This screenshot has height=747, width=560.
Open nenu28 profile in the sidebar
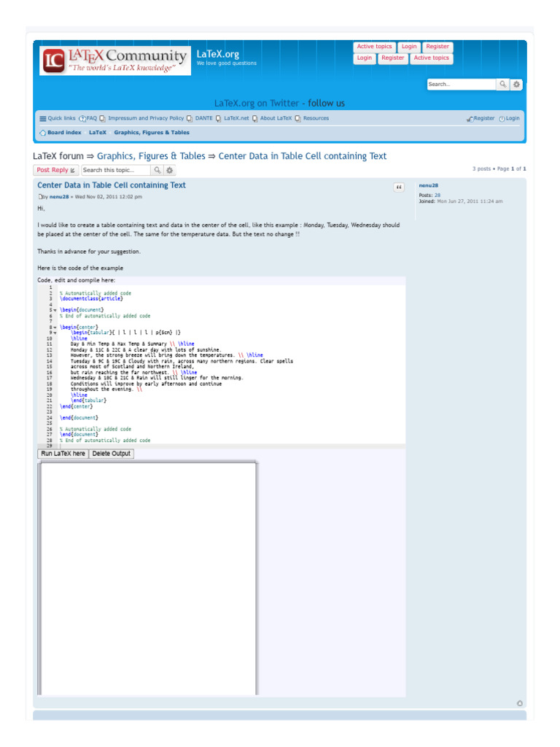[x=429, y=185]
